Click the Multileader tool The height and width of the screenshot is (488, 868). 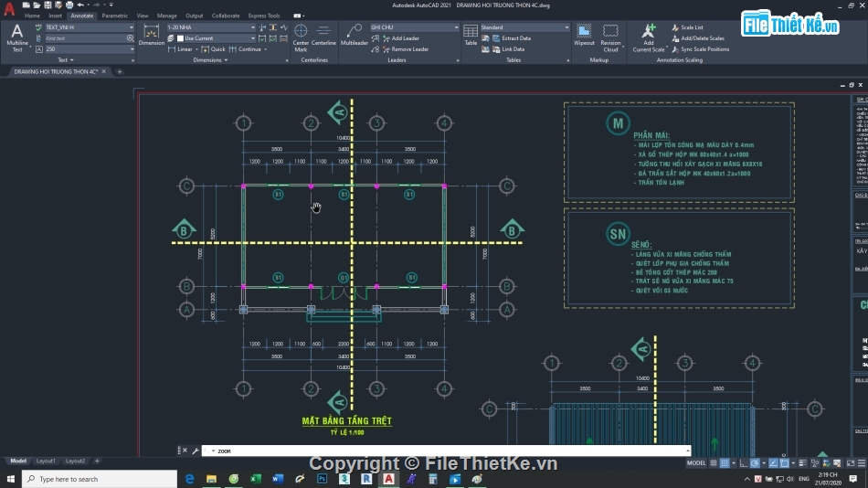355,35
